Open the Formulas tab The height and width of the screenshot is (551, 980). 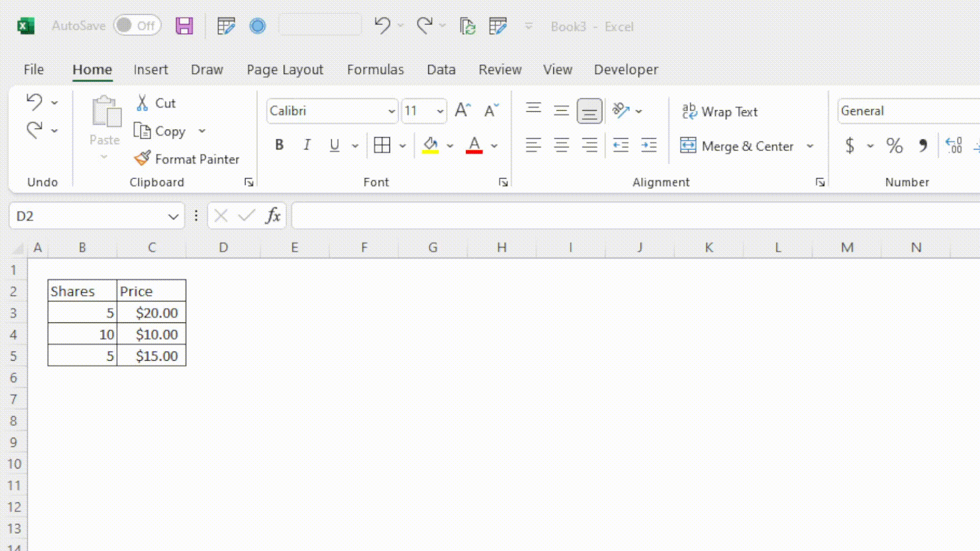pyautogui.click(x=375, y=69)
